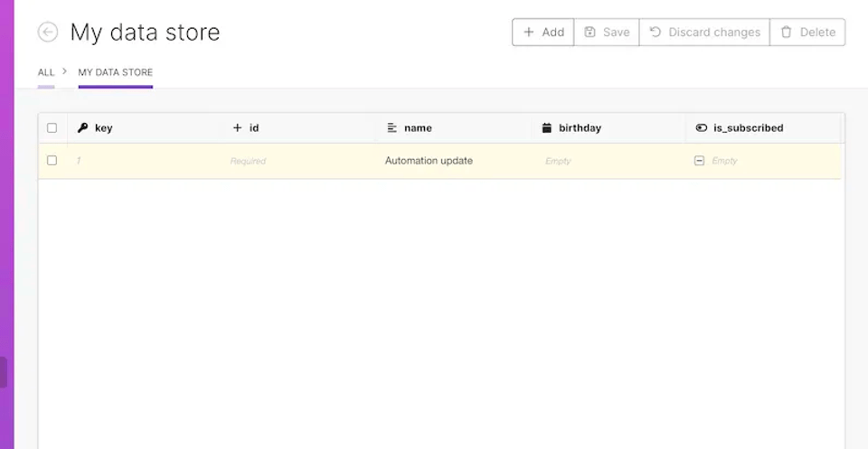Click the key column header
868x449 pixels.
145,127
